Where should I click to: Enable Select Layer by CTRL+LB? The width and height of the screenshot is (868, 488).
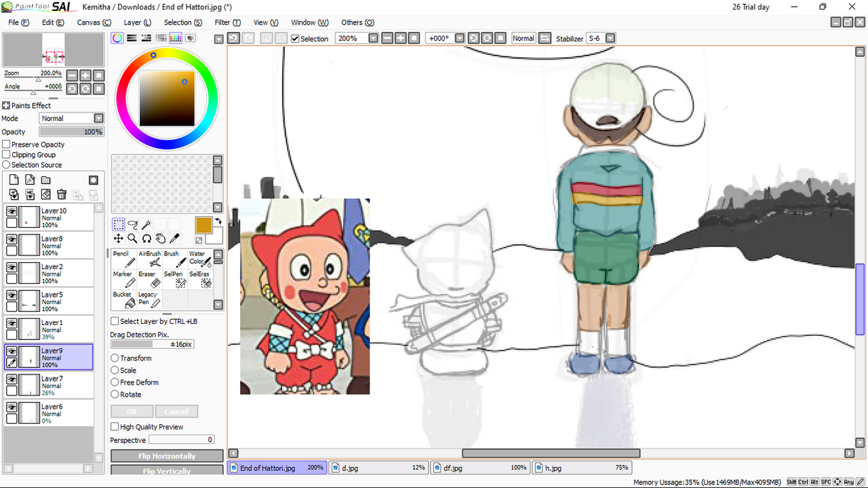(x=115, y=321)
